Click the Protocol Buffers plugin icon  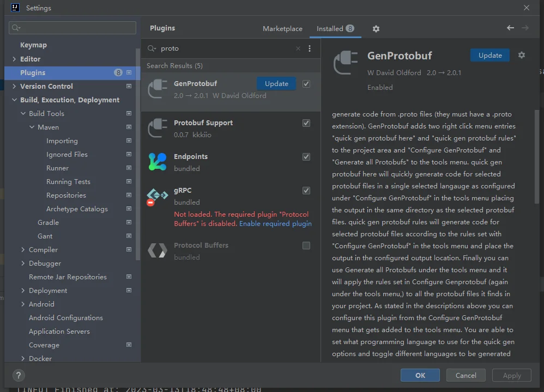coord(158,250)
